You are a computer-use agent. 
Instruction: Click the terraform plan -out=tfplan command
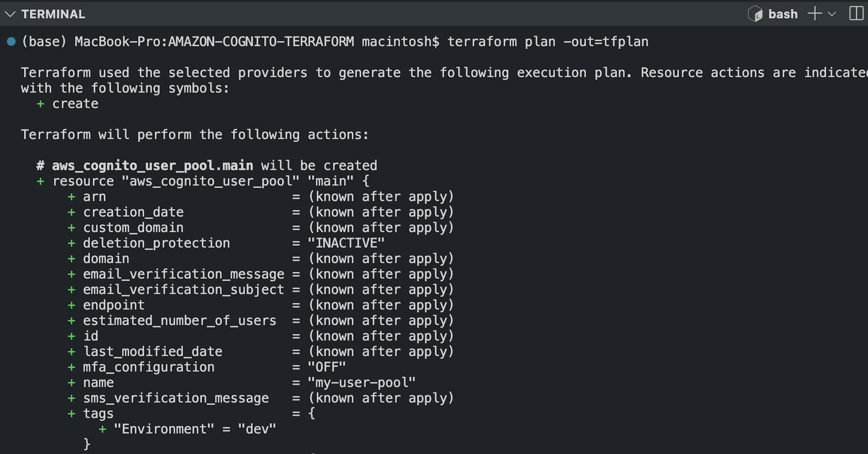[x=547, y=42]
